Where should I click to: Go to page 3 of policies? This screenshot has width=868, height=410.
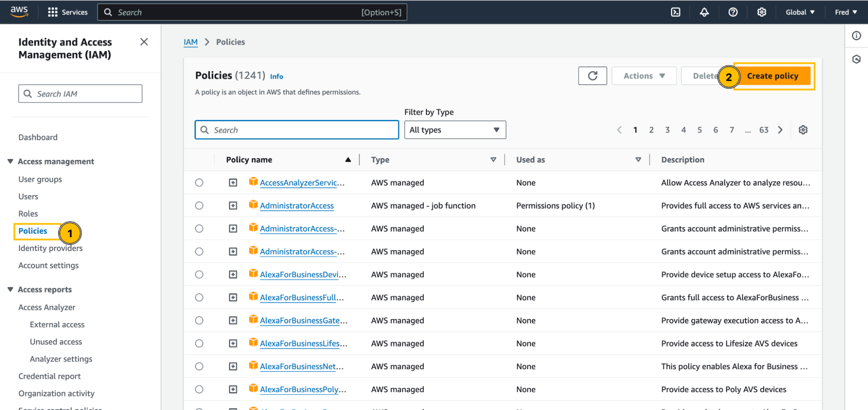pyautogui.click(x=667, y=130)
